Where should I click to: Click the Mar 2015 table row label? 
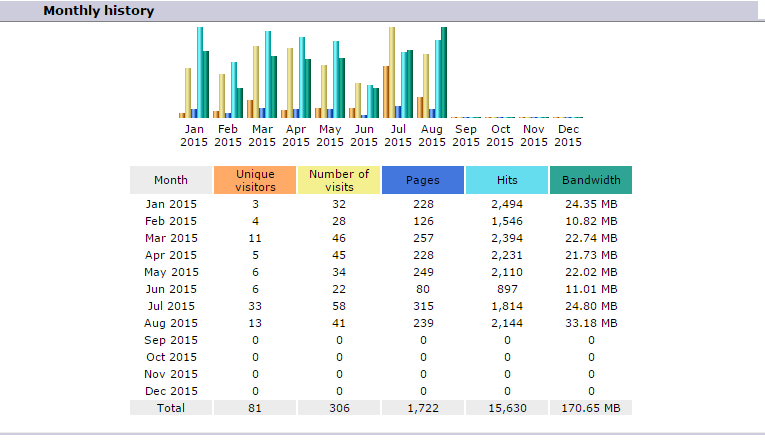tap(171, 238)
